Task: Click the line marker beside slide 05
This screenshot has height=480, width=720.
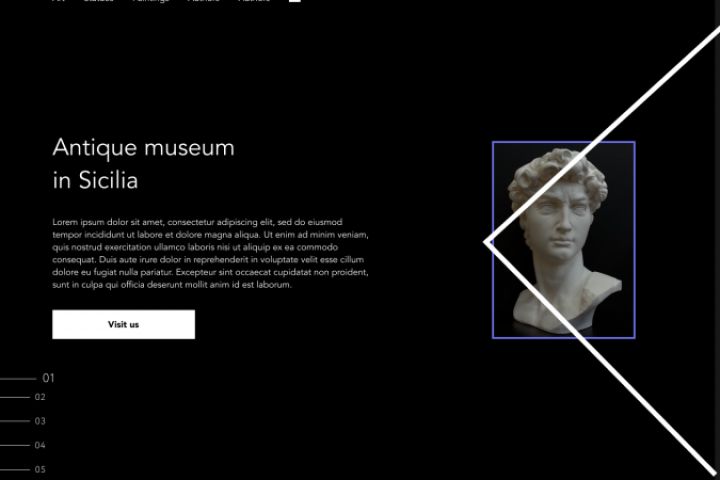Action: click(x=15, y=469)
